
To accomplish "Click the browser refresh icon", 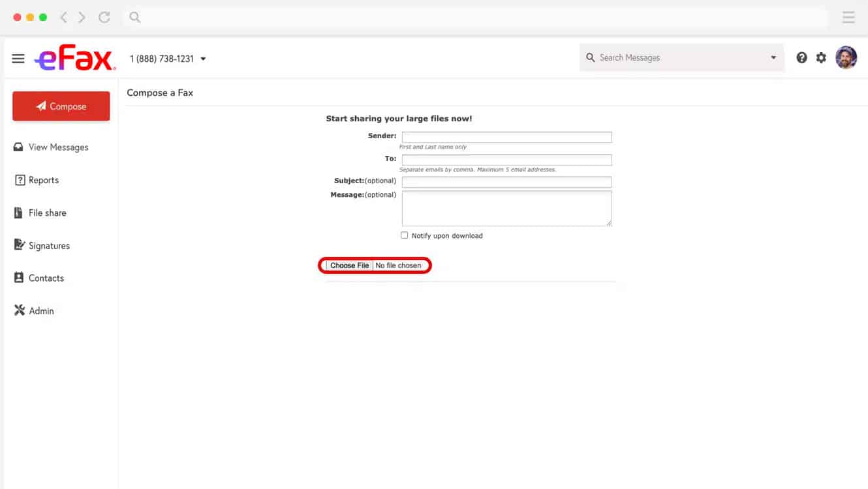I will (x=104, y=18).
